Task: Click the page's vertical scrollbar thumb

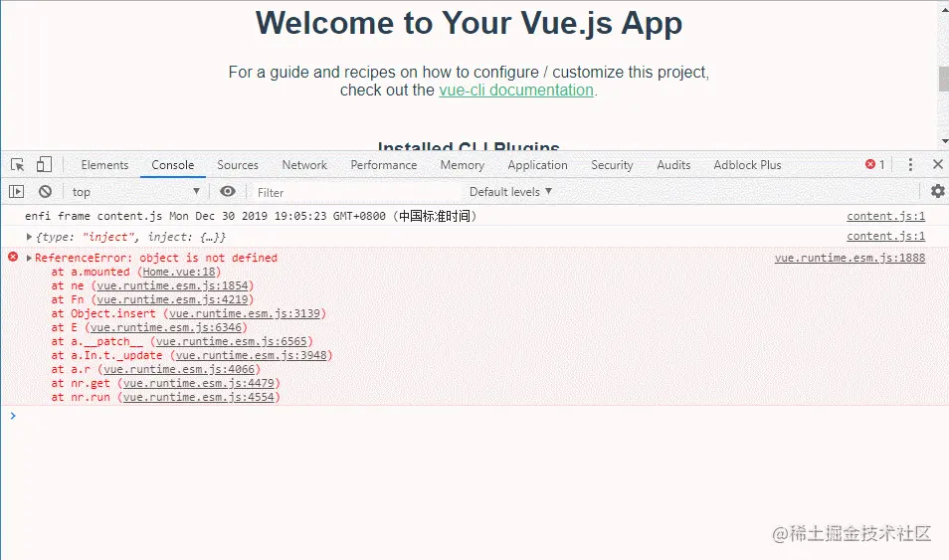Action: click(943, 79)
